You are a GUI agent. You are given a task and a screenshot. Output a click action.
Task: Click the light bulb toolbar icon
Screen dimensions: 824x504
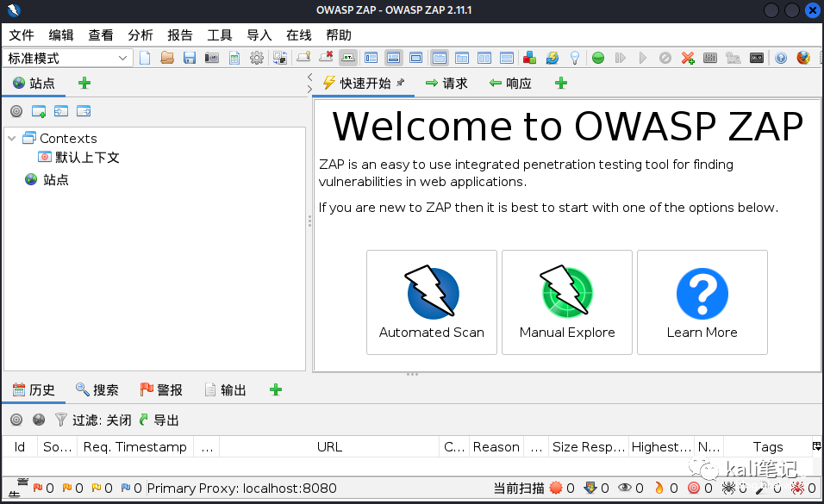tap(575, 58)
